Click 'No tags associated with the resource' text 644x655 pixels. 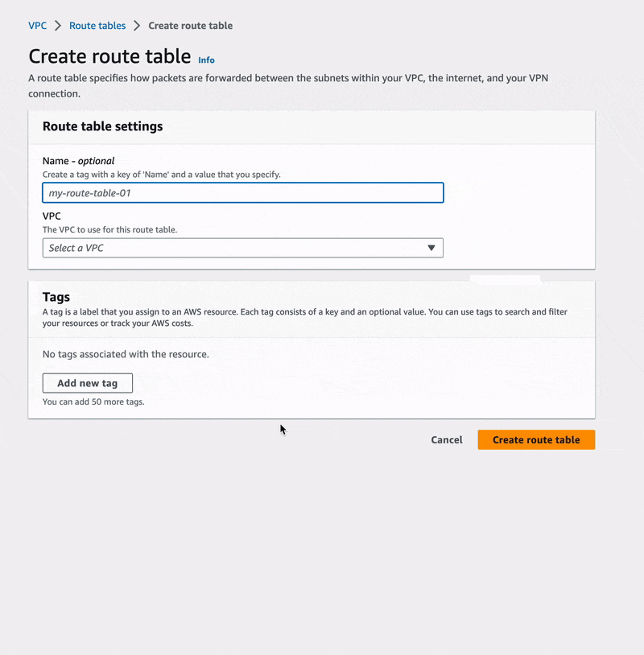coord(126,354)
